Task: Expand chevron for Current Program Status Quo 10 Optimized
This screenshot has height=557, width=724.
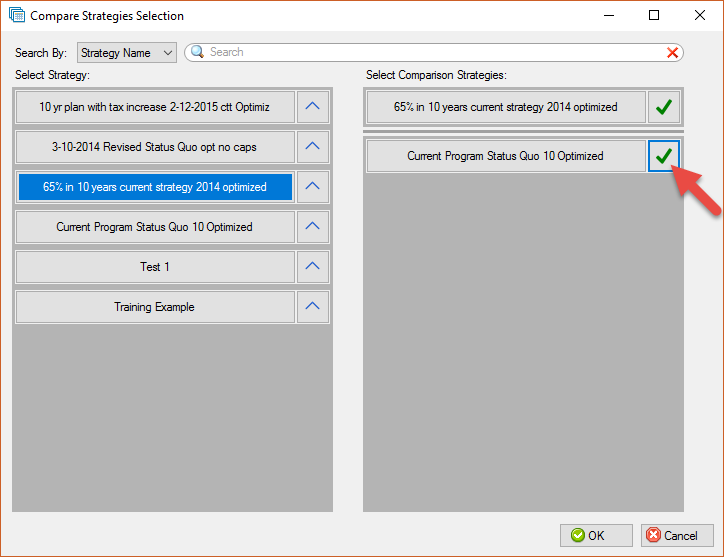Action: (313, 227)
